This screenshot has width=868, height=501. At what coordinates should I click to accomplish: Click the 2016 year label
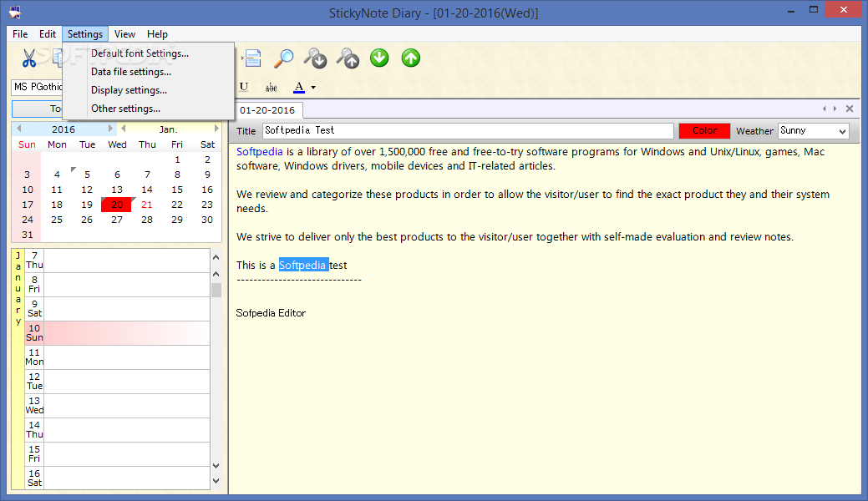coord(63,129)
